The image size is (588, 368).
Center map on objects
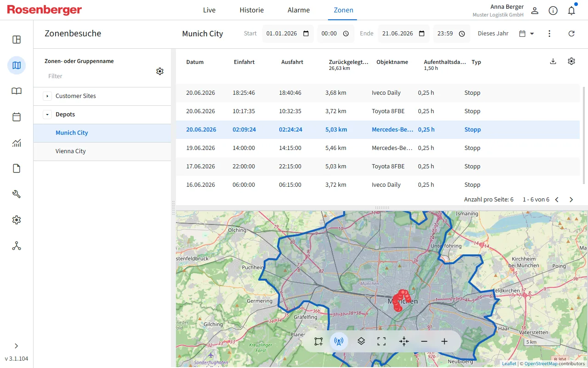pyautogui.click(x=404, y=341)
